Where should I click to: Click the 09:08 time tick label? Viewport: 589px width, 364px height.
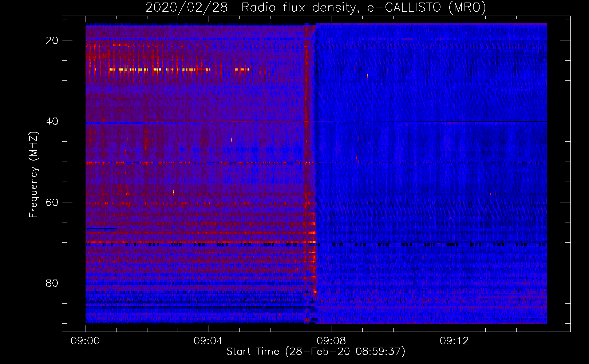click(331, 341)
